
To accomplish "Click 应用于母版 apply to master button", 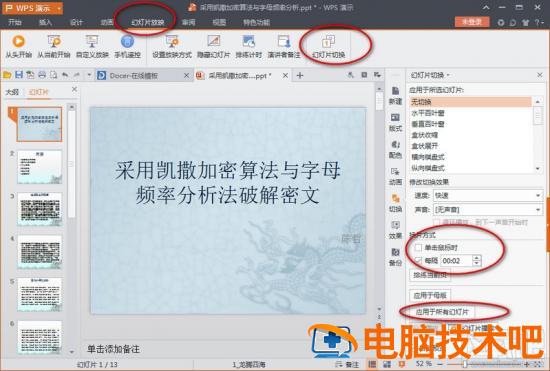I will [x=430, y=295].
